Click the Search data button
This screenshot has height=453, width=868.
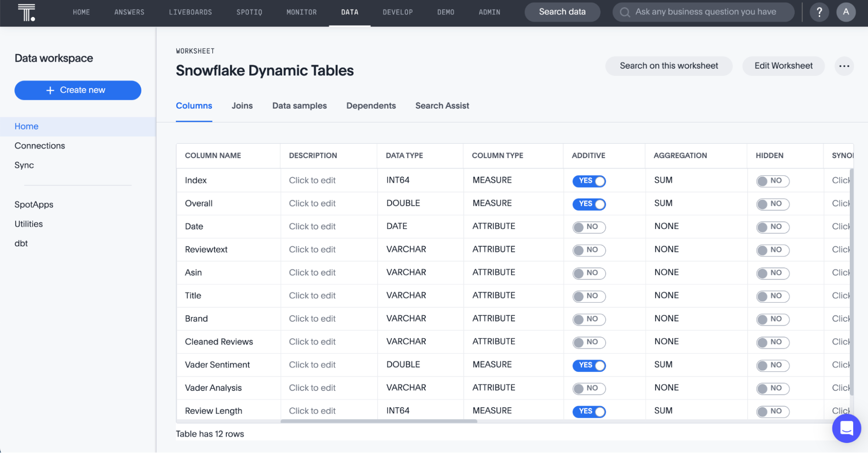point(562,12)
